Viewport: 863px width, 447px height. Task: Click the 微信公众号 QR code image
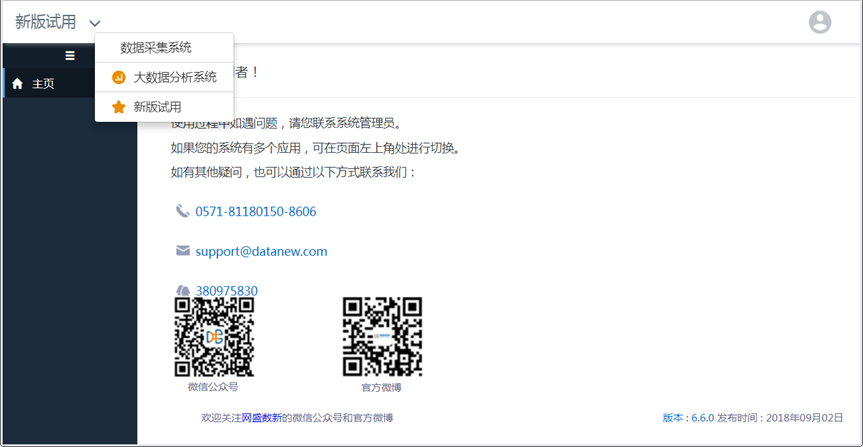(214, 337)
